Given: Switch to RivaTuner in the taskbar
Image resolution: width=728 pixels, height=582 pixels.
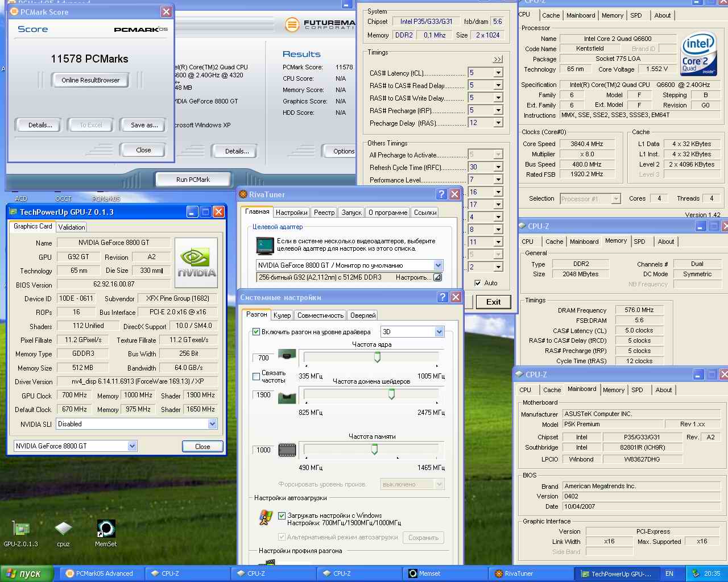Looking at the screenshot, I should pos(531,573).
